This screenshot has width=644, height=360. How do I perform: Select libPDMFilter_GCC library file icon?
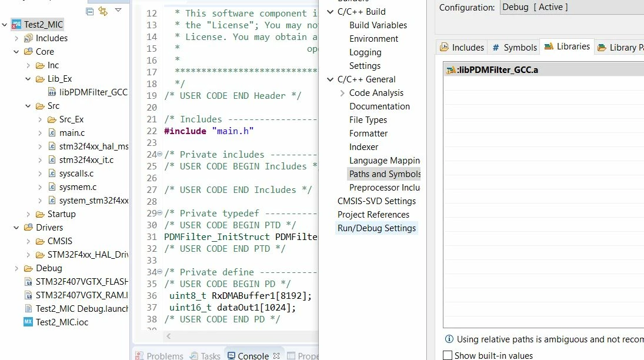(52, 92)
